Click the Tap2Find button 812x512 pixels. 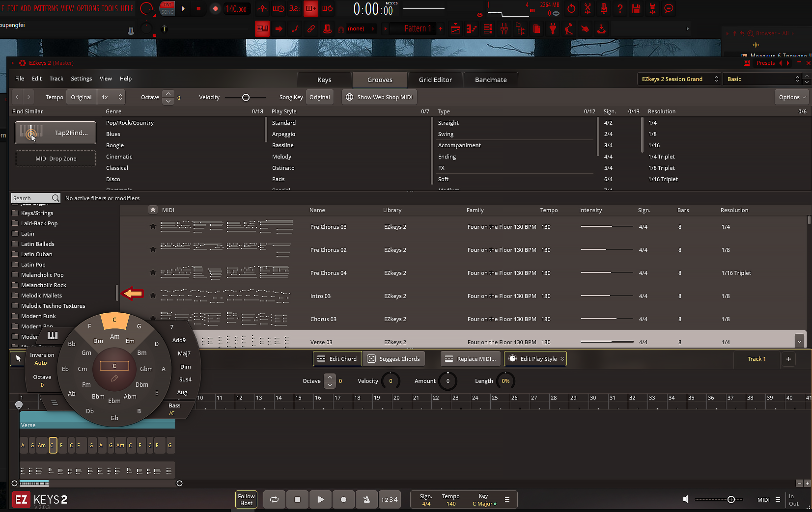(x=56, y=133)
